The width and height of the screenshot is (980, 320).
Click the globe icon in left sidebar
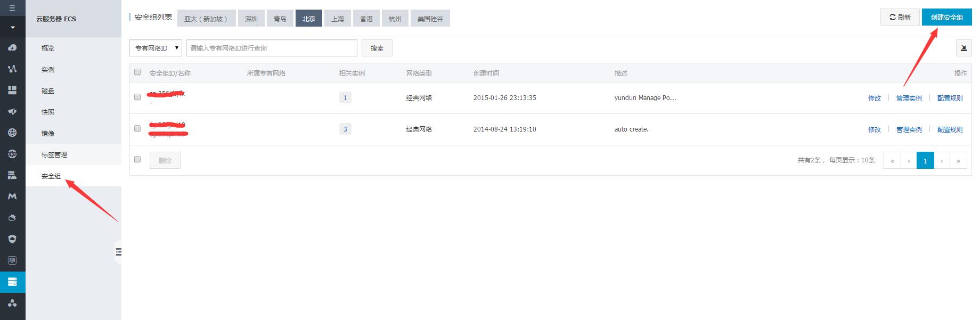(x=12, y=133)
